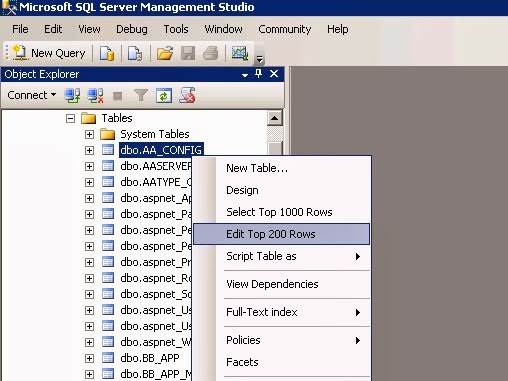Open the Community menu
Viewport: 508px width, 381px height.
(285, 29)
